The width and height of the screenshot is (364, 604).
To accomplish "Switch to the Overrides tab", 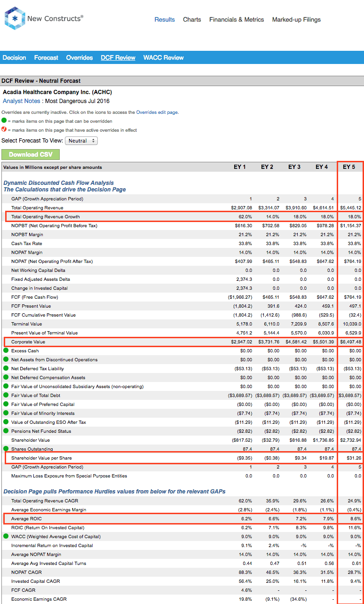I will click(x=79, y=58).
